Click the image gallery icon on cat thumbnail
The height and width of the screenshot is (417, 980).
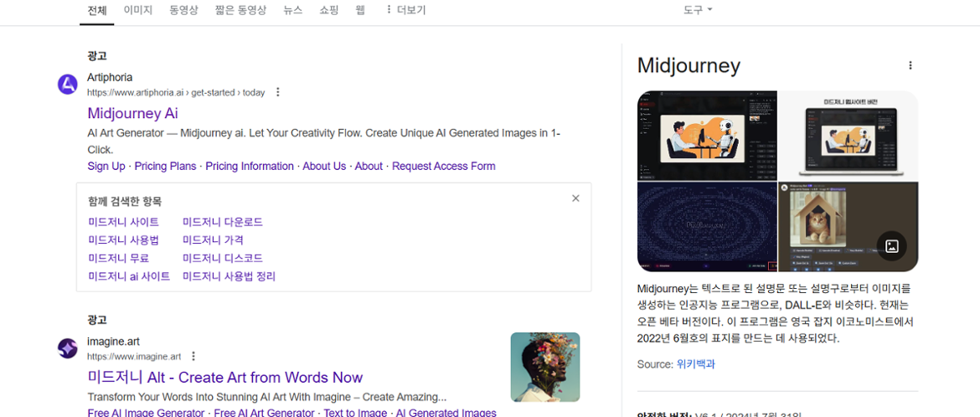[891, 246]
